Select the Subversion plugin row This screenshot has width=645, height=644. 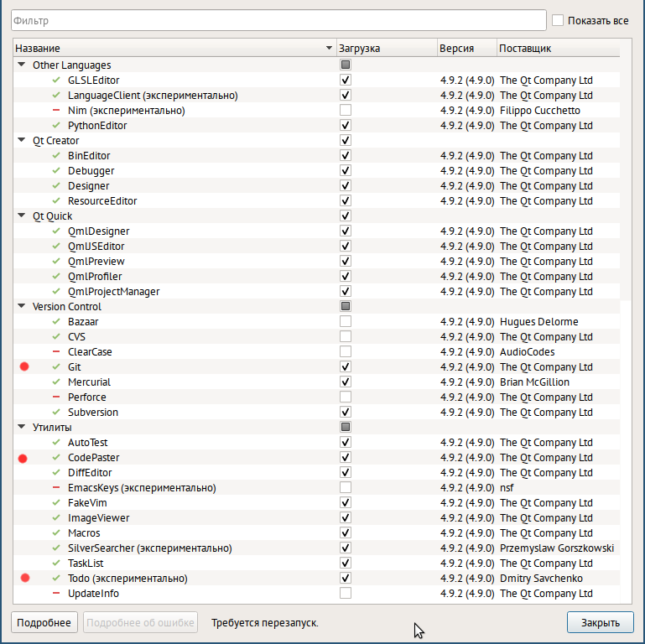click(x=317, y=412)
